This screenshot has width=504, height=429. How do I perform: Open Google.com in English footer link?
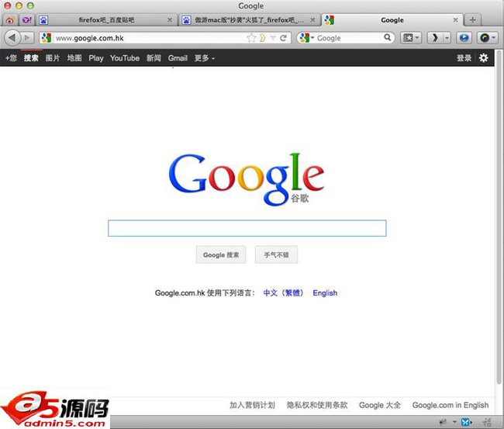click(450, 405)
